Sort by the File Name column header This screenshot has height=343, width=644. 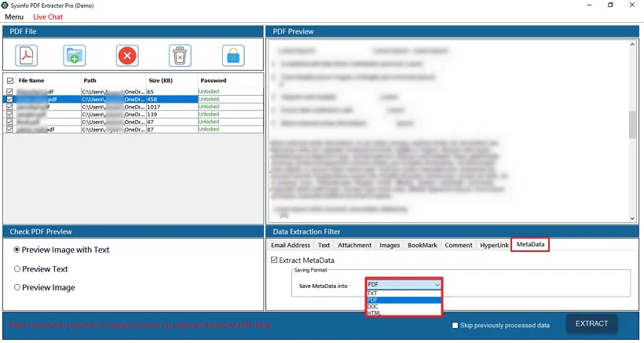pyautogui.click(x=47, y=80)
